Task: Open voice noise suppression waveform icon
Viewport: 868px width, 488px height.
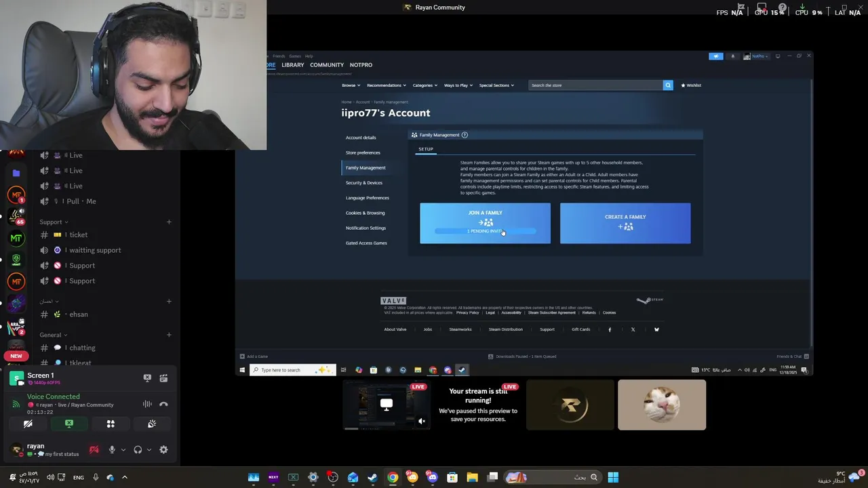Action: point(147,404)
